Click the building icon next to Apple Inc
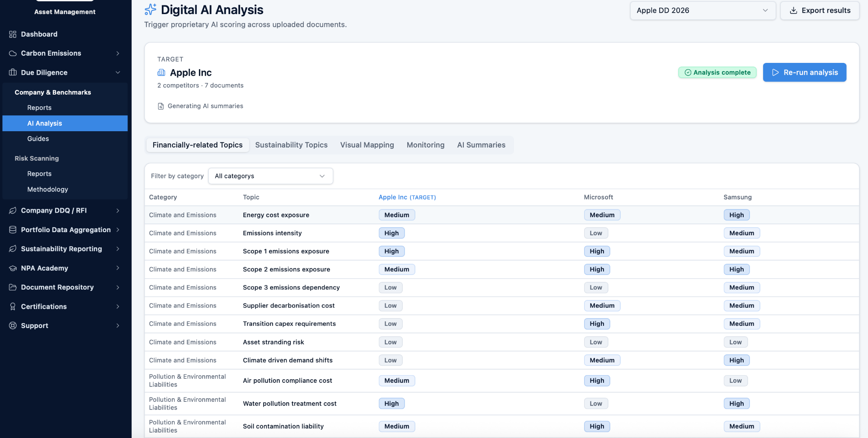 (161, 72)
